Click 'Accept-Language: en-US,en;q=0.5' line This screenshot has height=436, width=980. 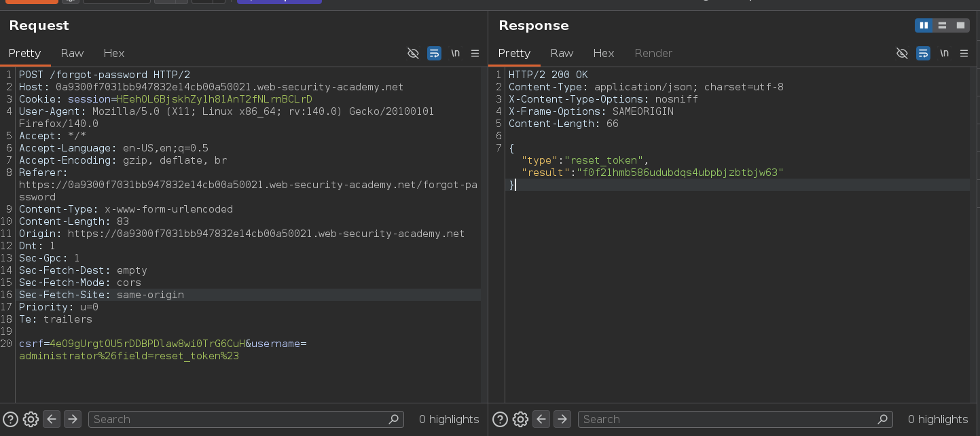coord(113,148)
